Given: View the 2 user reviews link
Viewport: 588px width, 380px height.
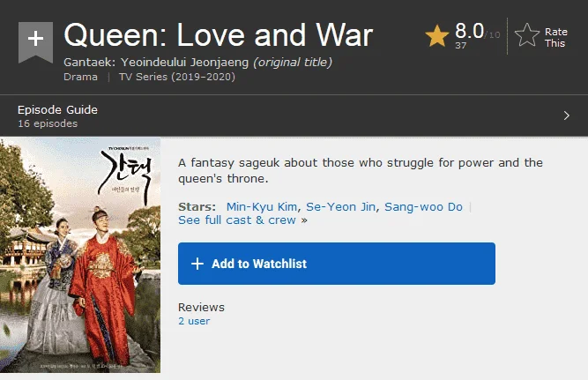Looking at the screenshot, I should (194, 321).
